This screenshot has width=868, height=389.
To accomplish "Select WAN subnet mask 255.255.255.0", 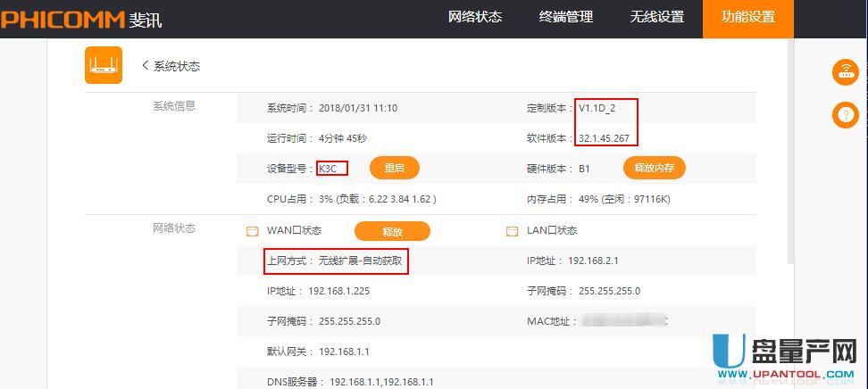I will point(349,321).
